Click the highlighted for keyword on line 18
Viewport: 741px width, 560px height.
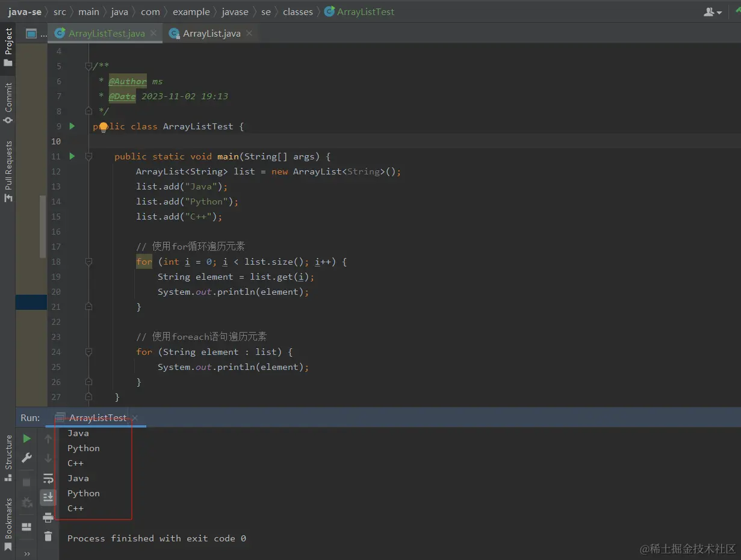point(144,262)
